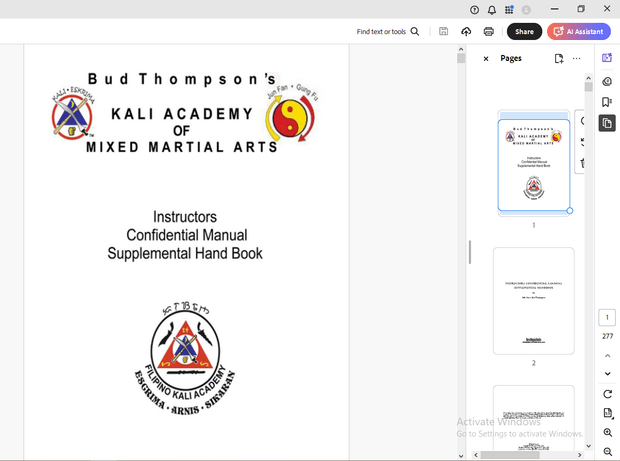This screenshot has width=620, height=461.
Task: Click the current page number box
Action: click(607, 317)
